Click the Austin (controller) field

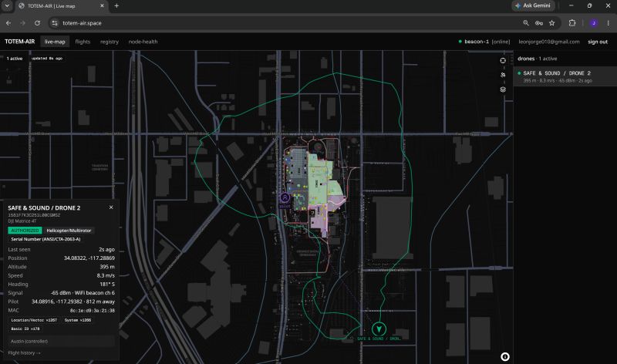coord(62,341)
